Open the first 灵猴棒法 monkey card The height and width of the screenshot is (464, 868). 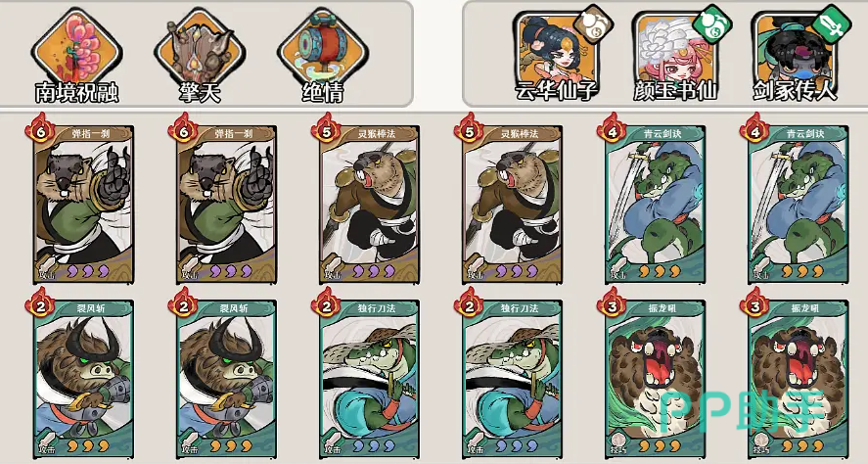point(369,205)
